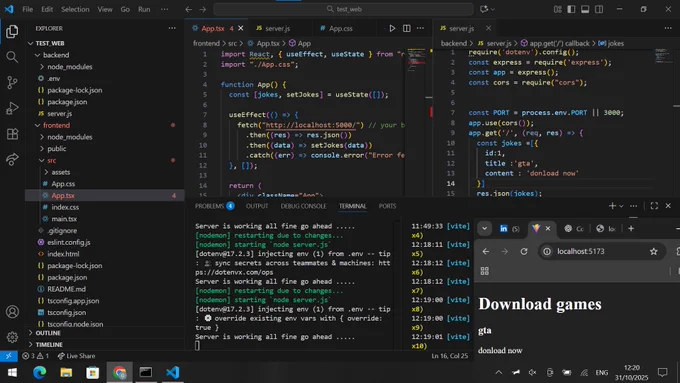Reload the localhost:5173 browser page
Image resolution: width=680 pixels, height=383 pixels.
click(x=524, y=251)
